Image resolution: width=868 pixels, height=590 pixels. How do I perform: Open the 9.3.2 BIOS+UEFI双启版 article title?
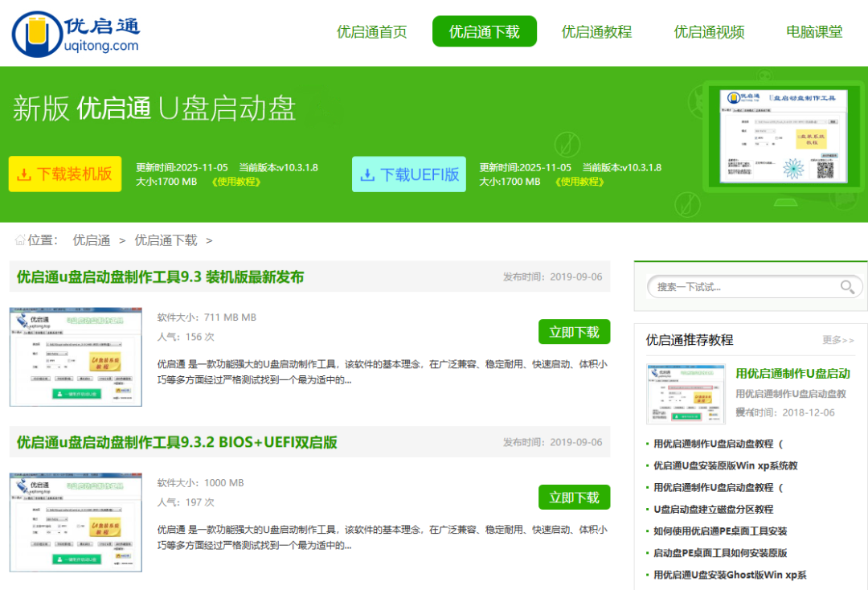coord(177,442)
